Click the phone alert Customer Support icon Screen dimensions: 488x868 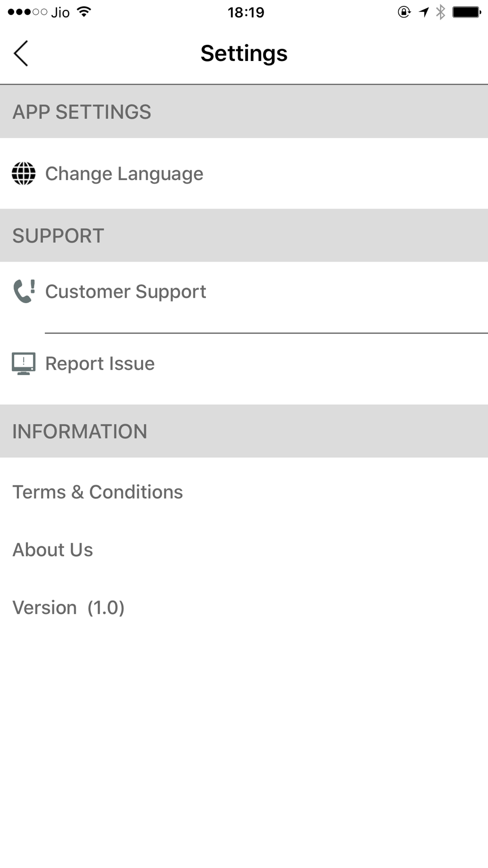click(x=24, y=291)
